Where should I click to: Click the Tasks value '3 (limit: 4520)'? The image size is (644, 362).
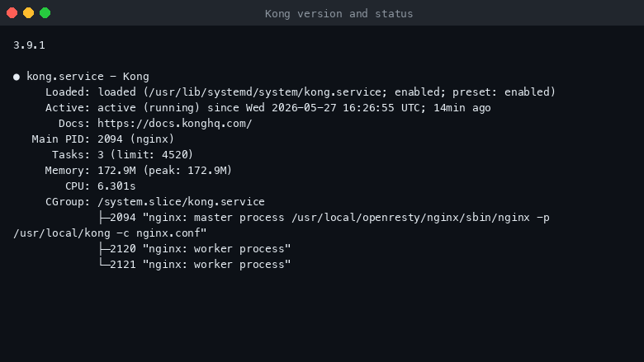[x=145, y=155]
